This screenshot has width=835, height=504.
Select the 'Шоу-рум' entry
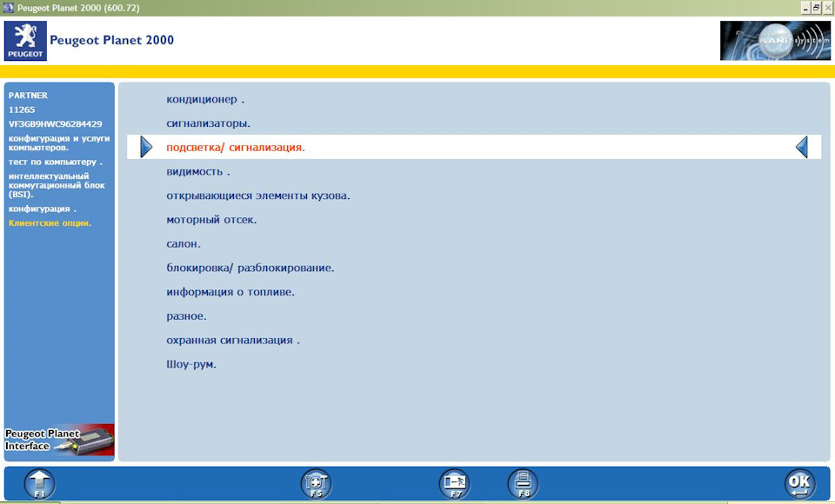tap(191, 365)
